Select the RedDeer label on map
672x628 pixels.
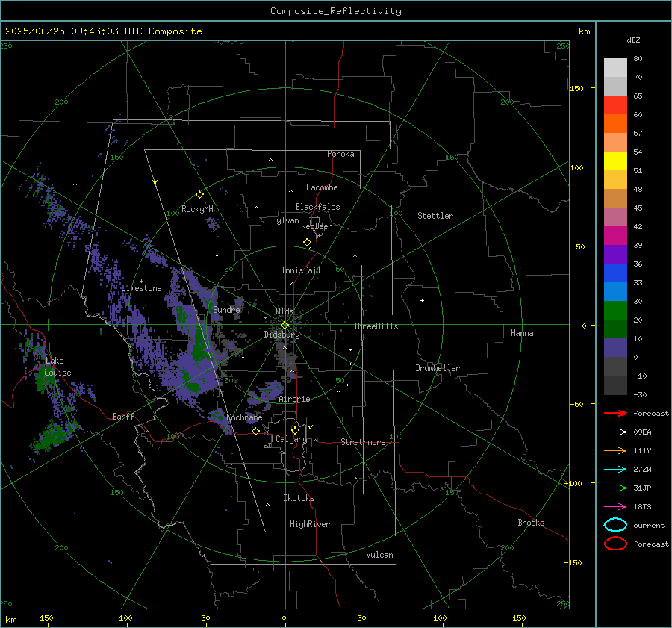317,226
